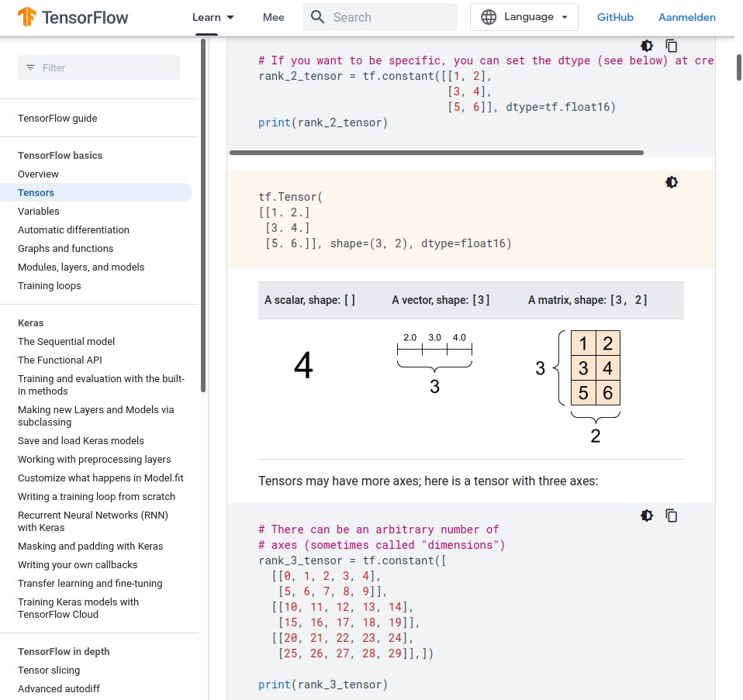743x700 pixels.
Task: Click the page vertical scrollbar thumb
Action: pos(739,67)
